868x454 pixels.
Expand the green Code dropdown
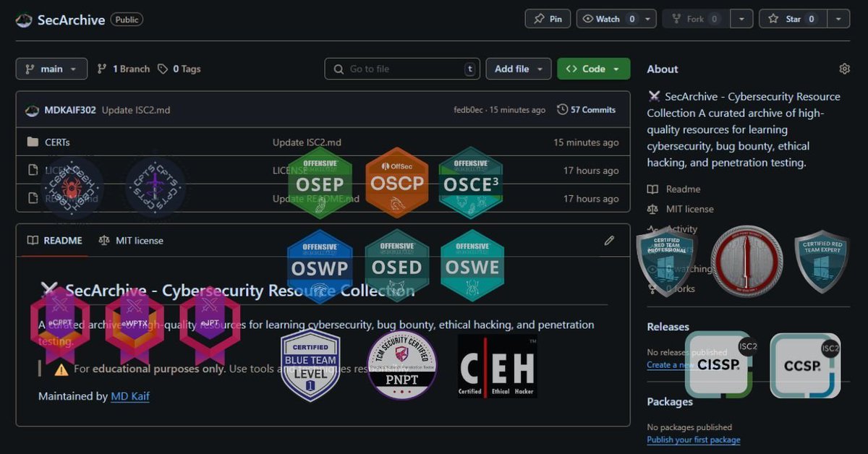point(593,69)
